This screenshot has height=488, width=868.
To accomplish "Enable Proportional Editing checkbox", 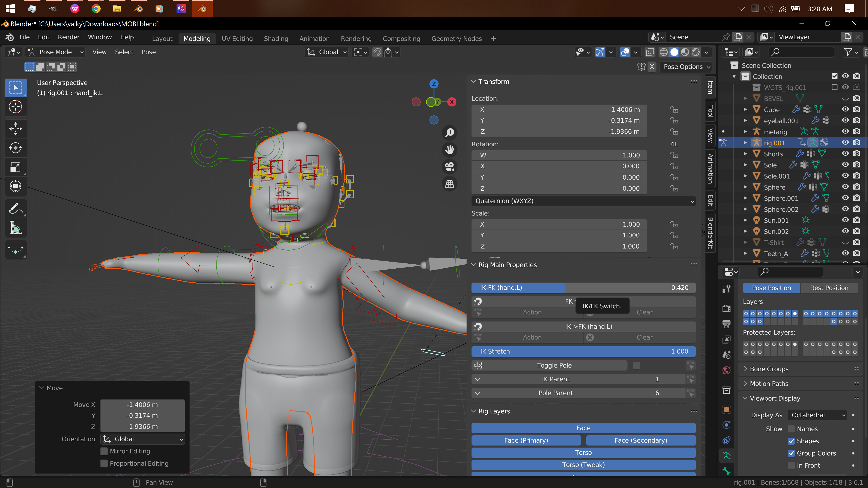I will [104, 463].
